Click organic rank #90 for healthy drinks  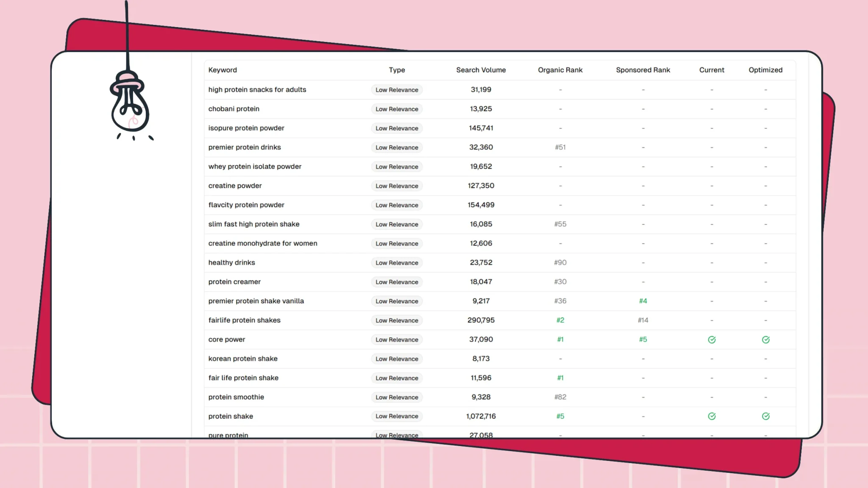[560, 263]
